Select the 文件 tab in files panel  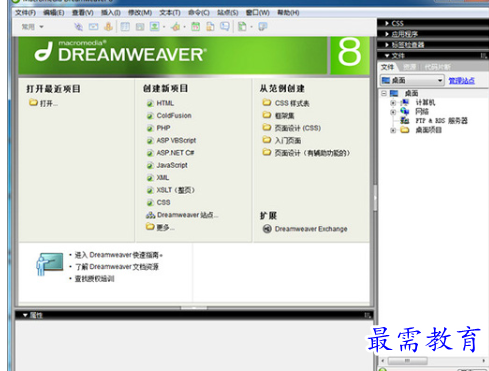[x=387, y=67]
